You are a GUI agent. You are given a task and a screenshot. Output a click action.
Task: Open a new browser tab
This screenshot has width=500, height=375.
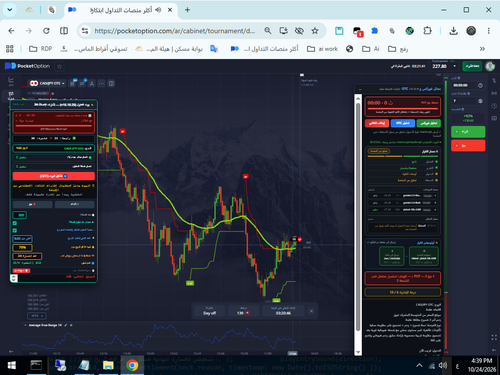coord(187,10)
